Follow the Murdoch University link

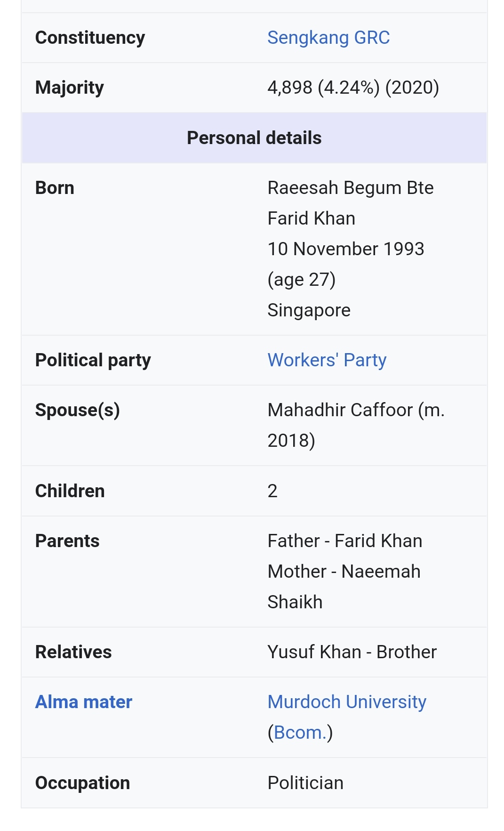tap(347, 702)
